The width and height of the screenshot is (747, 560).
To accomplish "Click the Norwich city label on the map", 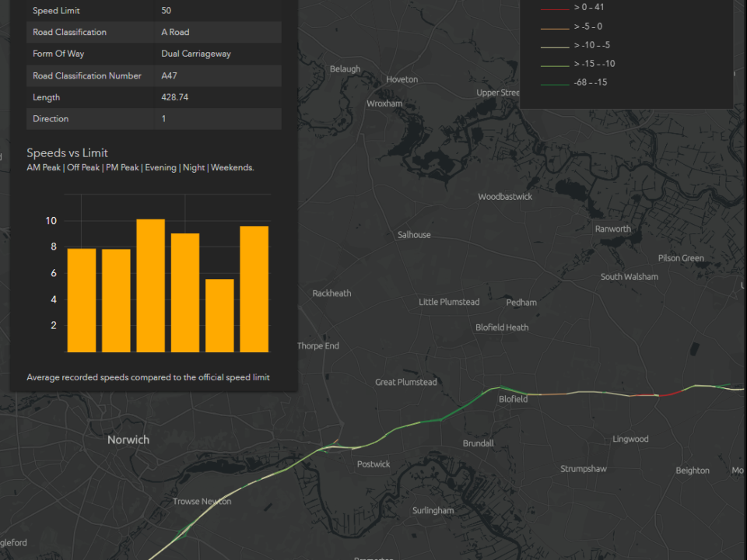I will point(128,439).
